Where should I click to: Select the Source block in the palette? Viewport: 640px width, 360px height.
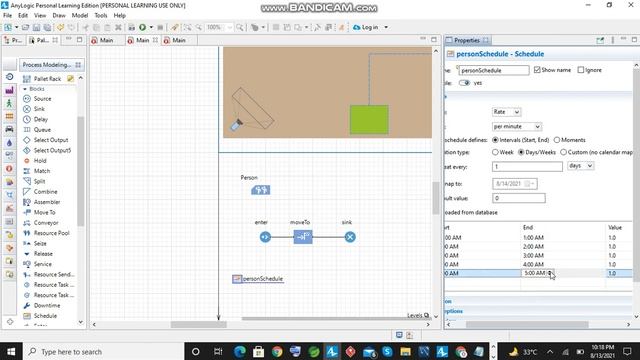pyautogui.click(x=37, y=99)
